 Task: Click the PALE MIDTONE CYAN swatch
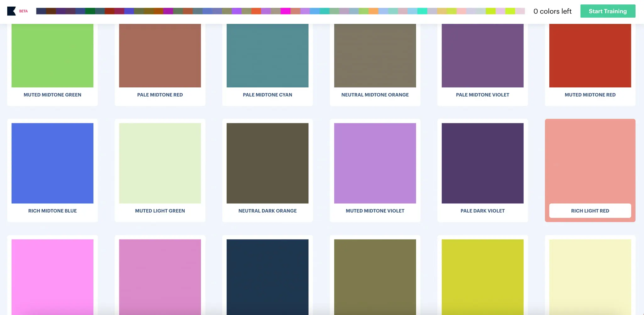pos(267,55)
